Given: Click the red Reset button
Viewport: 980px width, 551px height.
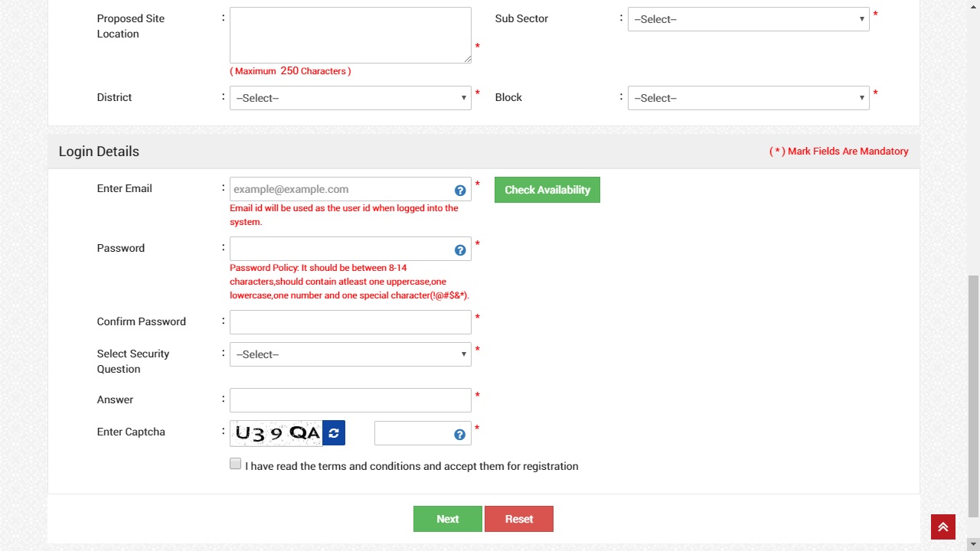Looking at the screenshot, I should coord(518,519).
